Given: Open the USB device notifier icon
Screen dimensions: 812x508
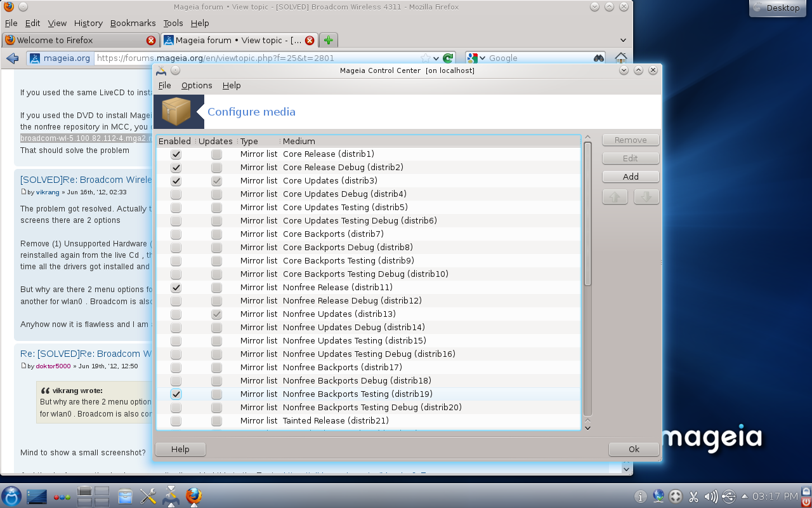Looking at the screenshot, I should (x=728, y=497).
